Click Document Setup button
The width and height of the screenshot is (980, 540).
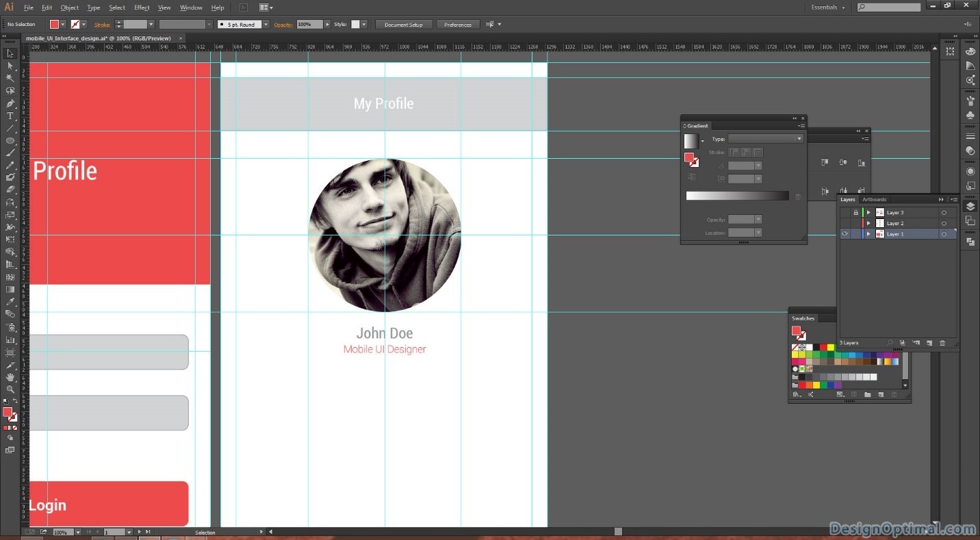coord(403,25)
